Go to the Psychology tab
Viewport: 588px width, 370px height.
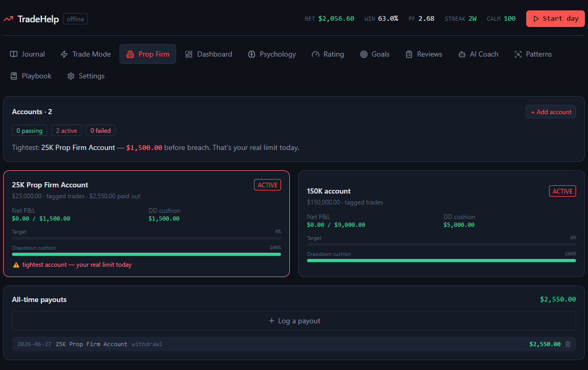point(272,54)
